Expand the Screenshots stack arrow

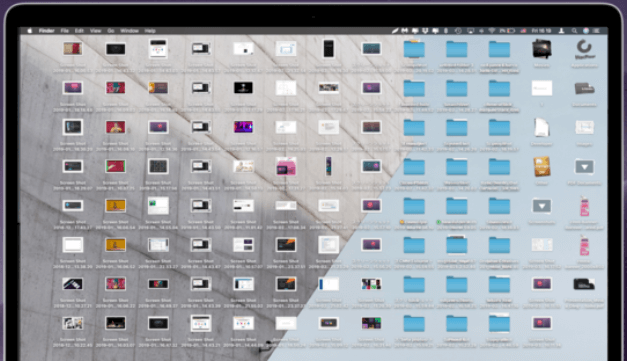pyautogui.click(x=542, y=206)
